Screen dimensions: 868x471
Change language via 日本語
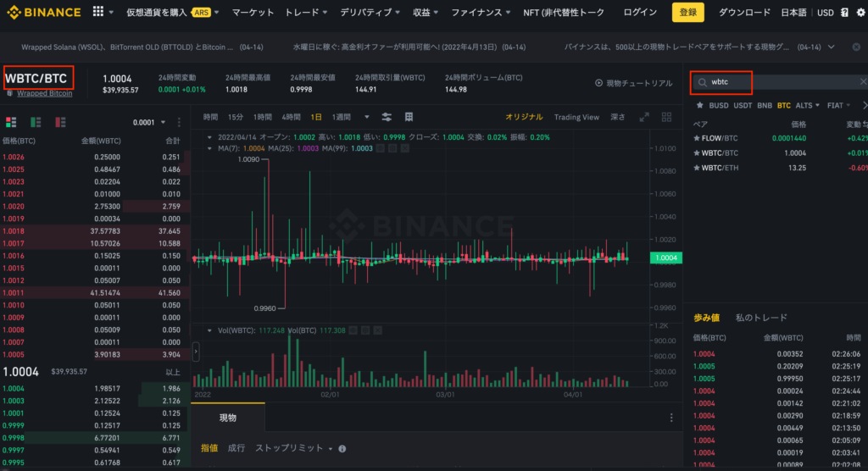click(x=793, y=12)
